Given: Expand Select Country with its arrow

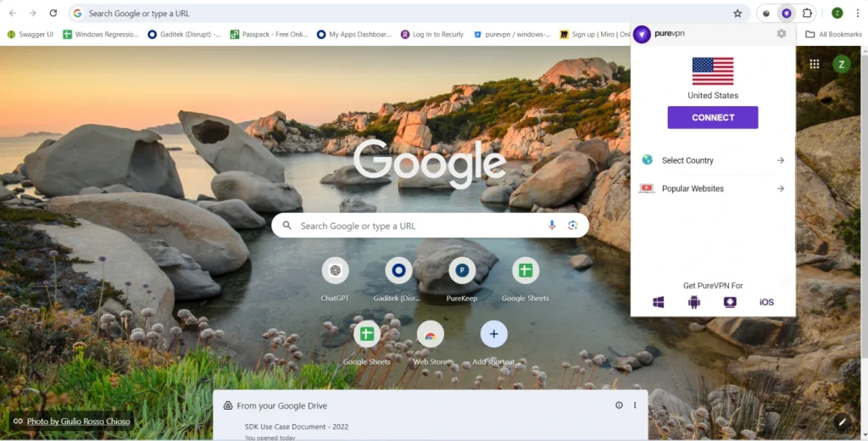Looking at the screenshot, I should pos(780,160).
